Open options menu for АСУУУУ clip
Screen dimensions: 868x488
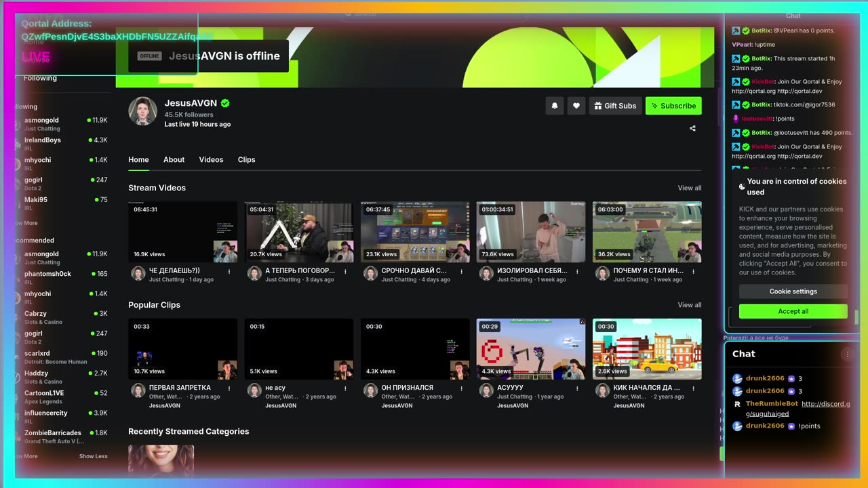[x=577, y=389]
